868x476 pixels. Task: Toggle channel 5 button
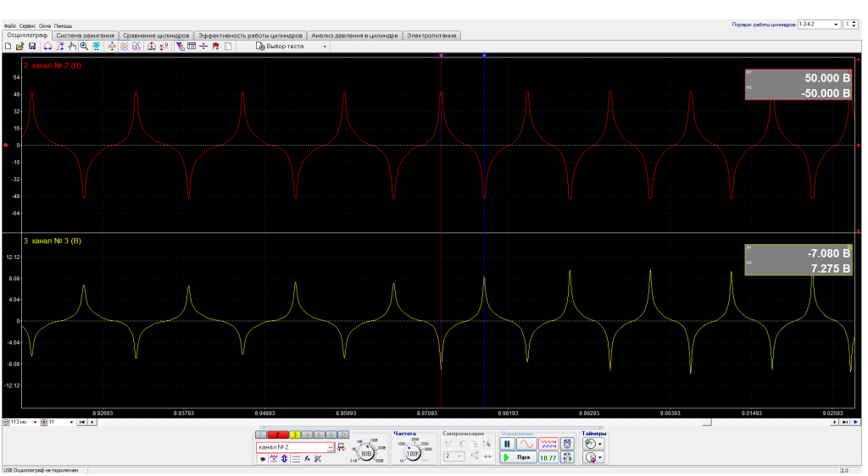pyautogui.click(x=320, y=434)
